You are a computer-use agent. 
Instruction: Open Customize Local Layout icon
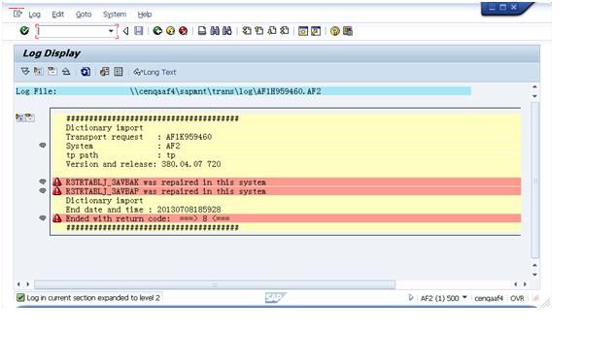point(348,31)
